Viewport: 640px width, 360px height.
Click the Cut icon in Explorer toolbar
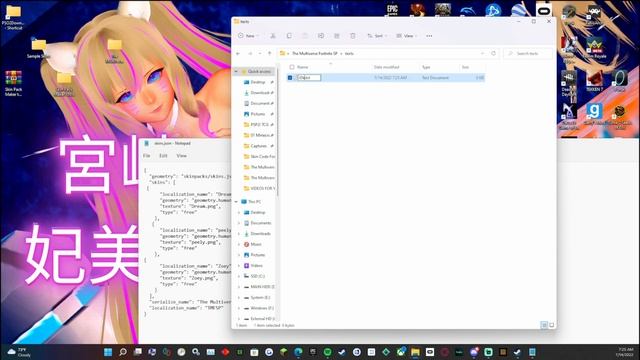point(273,36)
